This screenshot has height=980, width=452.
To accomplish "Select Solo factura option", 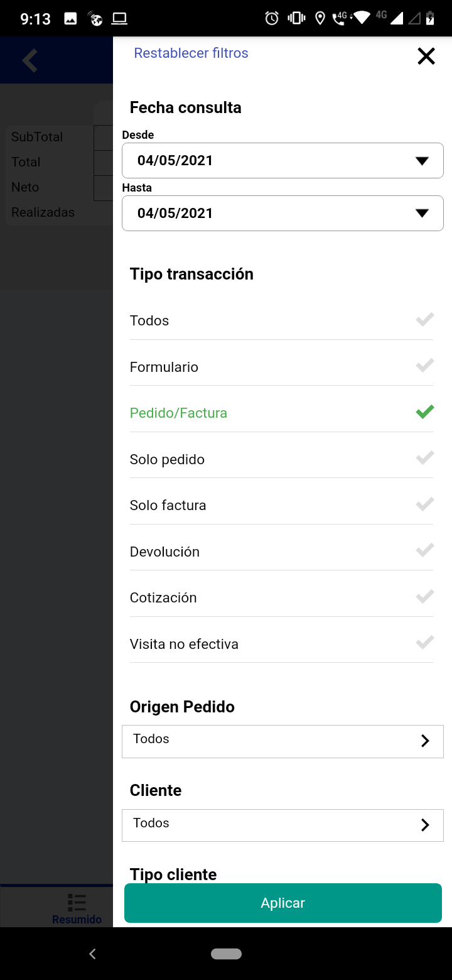I will (x=281, y=505).
